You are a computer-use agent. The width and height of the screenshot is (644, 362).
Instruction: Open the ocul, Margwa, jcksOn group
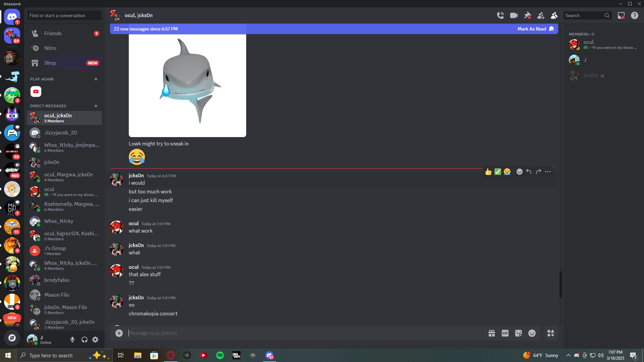tap(64, 177)
